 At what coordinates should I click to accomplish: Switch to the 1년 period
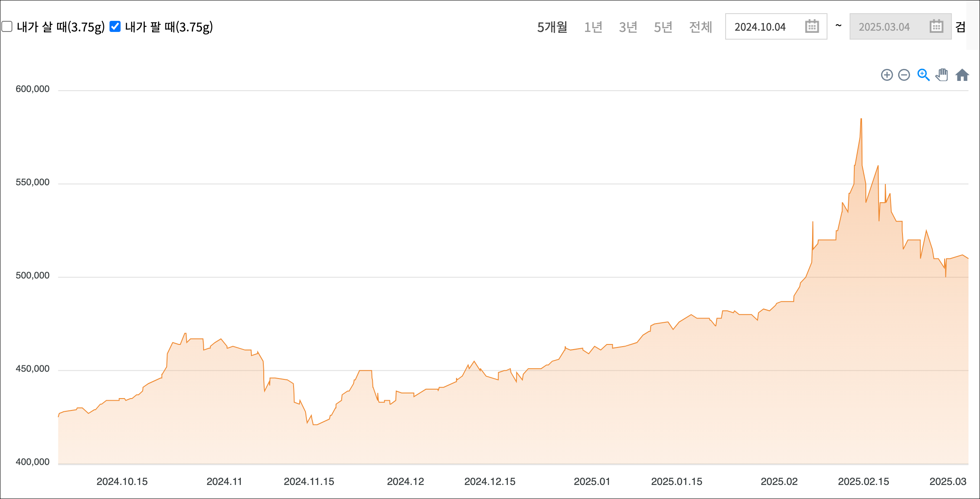[x=593, y=27]
